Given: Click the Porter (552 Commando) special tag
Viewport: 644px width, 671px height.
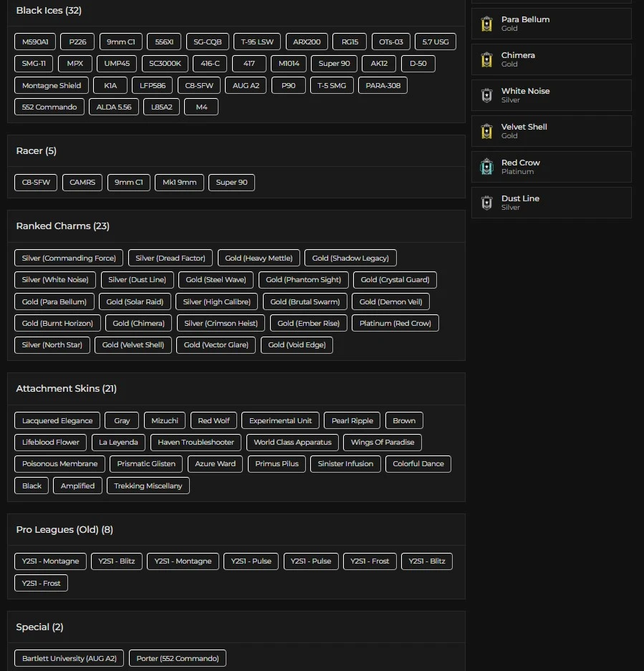Looking at the screenshot, I should pos(178,659).
